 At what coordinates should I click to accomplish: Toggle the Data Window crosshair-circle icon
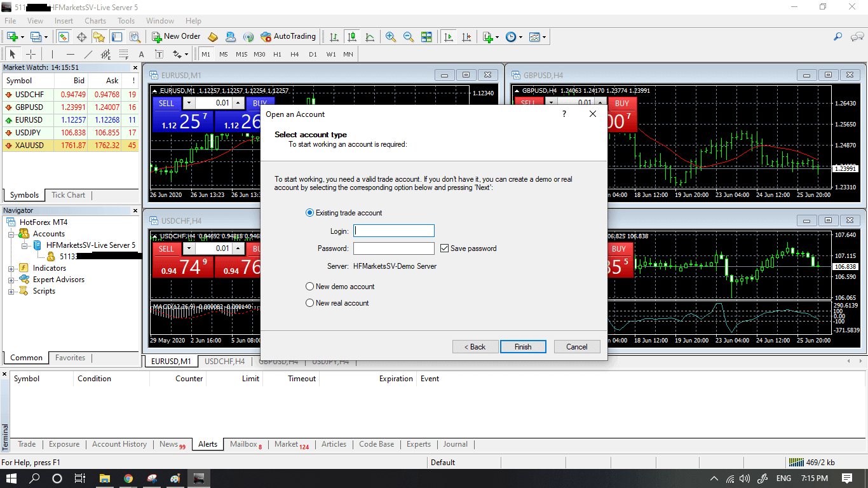[x=81, y=37]
